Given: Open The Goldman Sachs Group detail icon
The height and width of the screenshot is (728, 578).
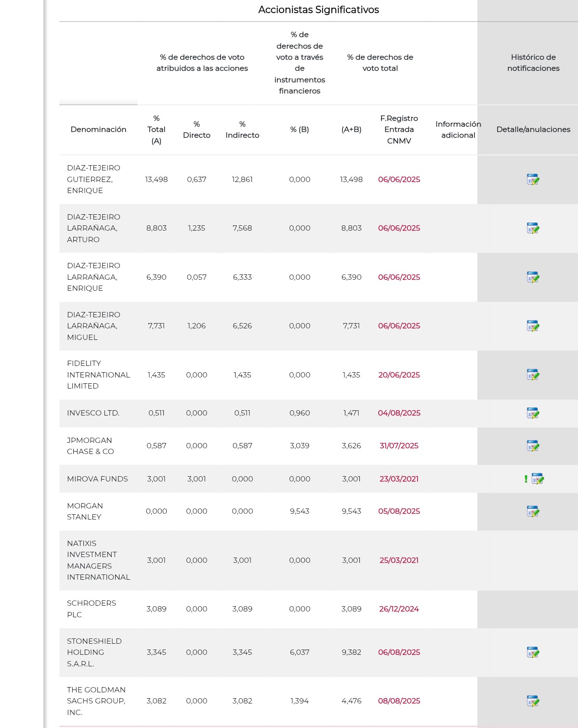Looking at the screenshot, I should pos(533,701).
